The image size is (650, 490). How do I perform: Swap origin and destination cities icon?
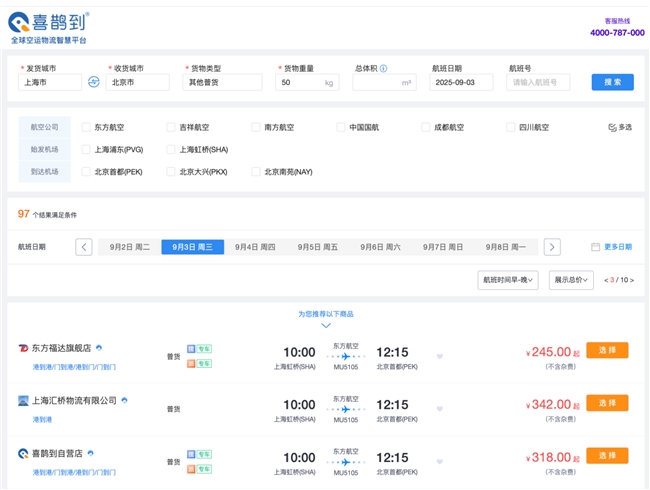pyautogui.click(x=96, y=82)
